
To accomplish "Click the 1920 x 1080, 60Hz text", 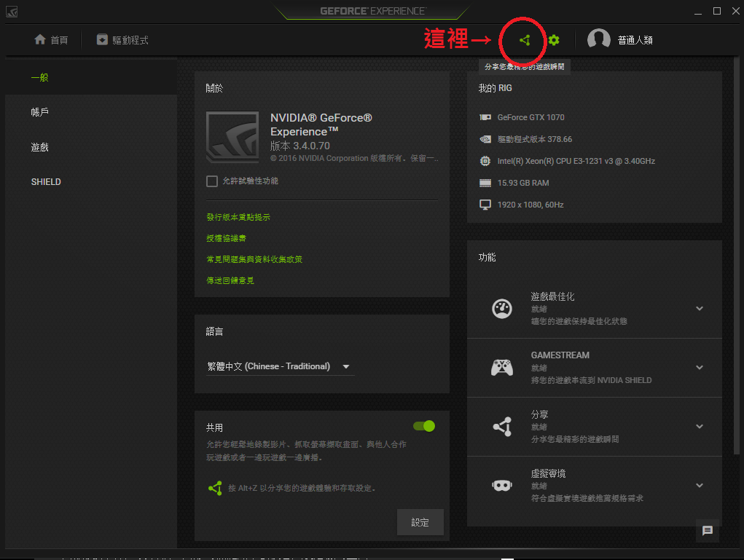I will (530, 205).
